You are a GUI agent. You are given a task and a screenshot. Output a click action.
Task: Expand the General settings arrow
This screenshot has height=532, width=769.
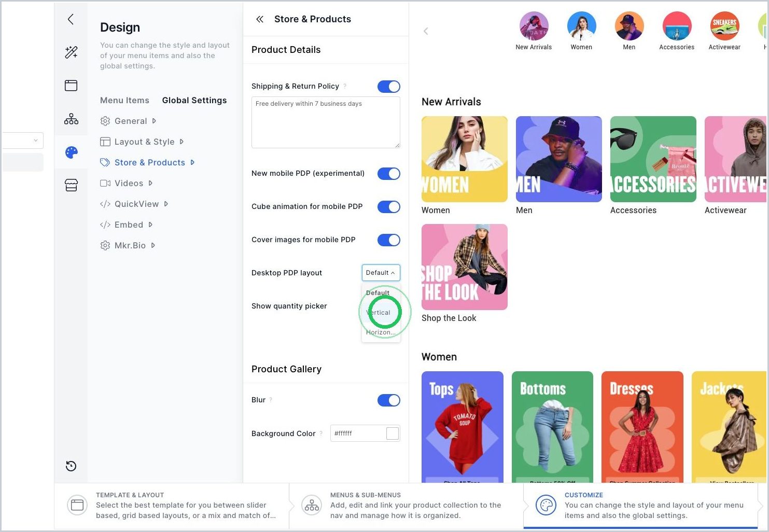[x=154, y=121]
